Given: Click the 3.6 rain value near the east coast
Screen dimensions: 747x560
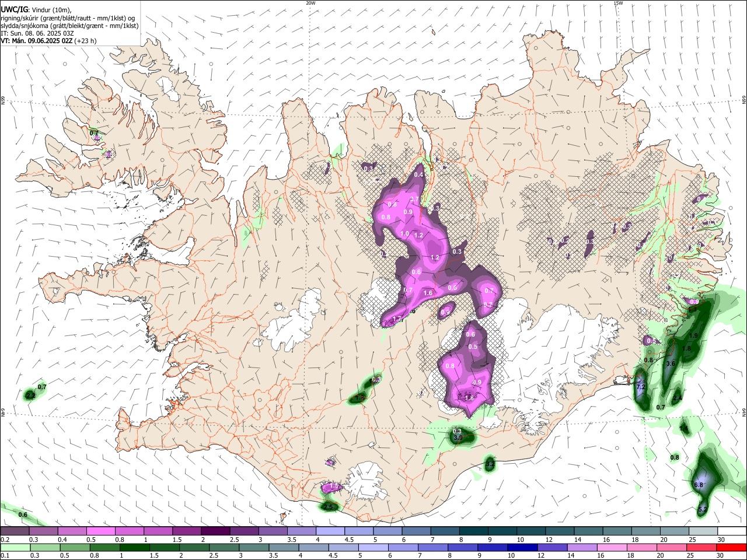Looking at the screenshot, I should click(671, 363).
